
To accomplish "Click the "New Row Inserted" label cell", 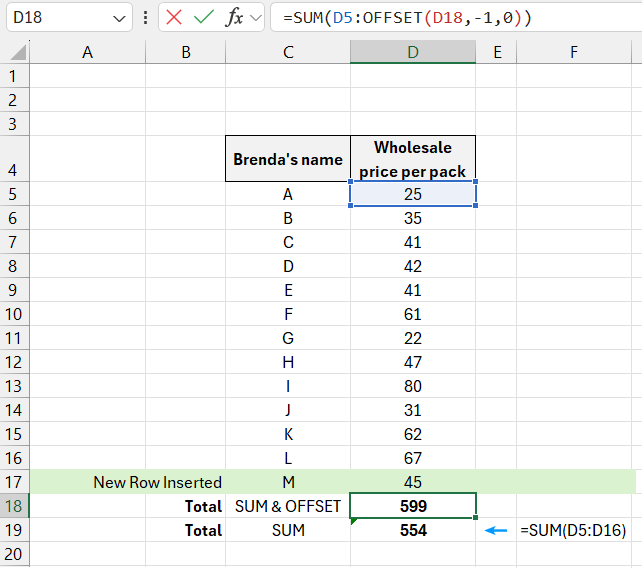I will [158, 482].
